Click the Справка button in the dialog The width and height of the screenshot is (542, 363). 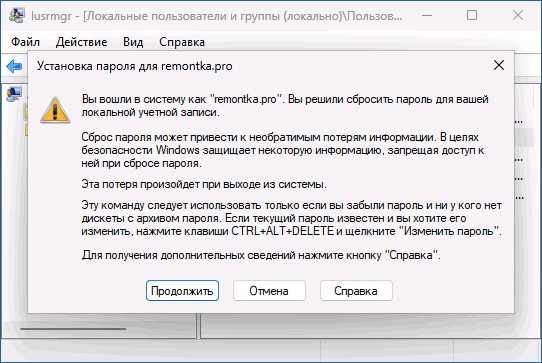(356, 291)
